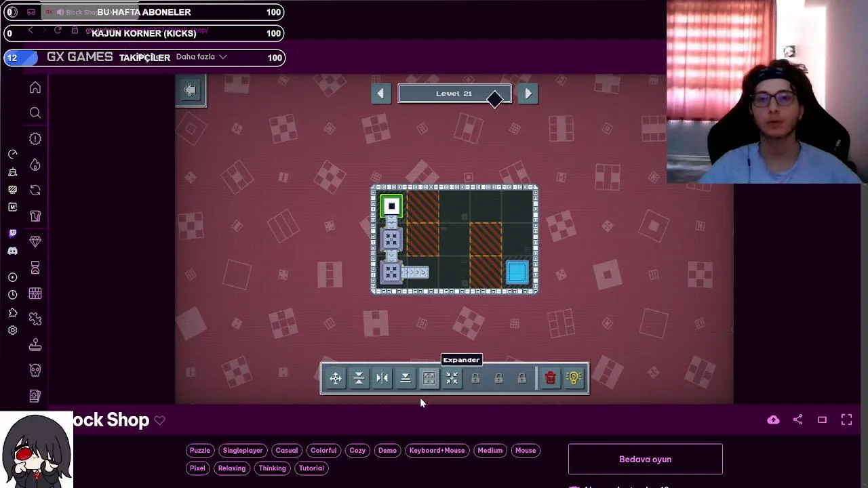Click the Medium tag
868x488 pixels.
[x=490, y=450]
